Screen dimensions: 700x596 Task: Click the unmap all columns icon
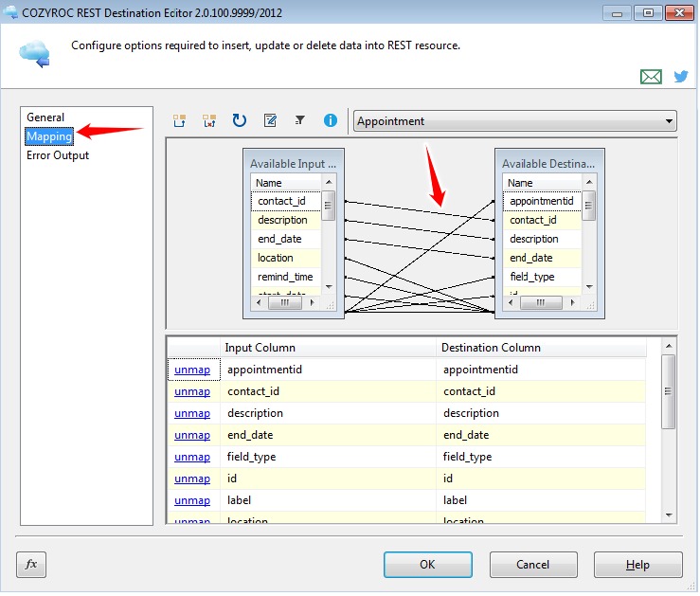tap(209, 121)
